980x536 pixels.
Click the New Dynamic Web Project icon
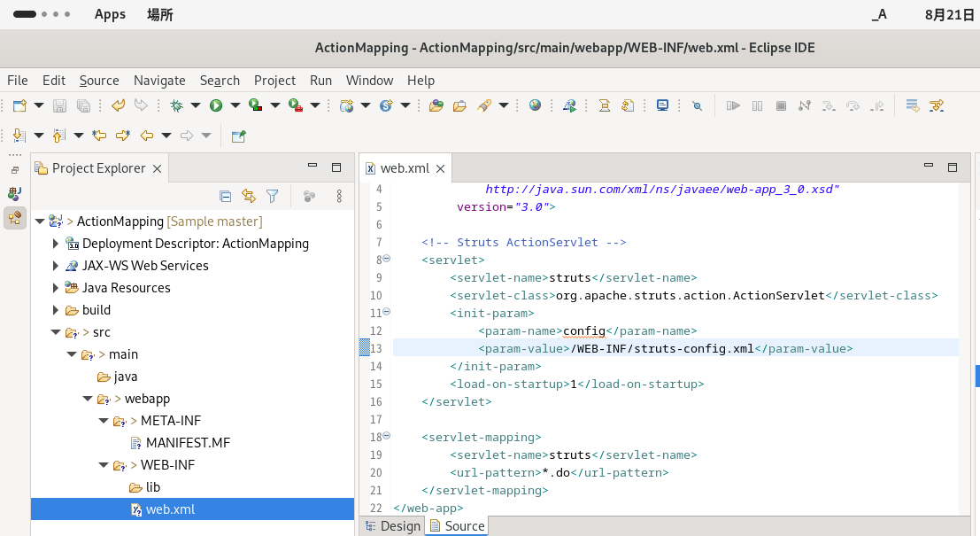pos(346,105)
